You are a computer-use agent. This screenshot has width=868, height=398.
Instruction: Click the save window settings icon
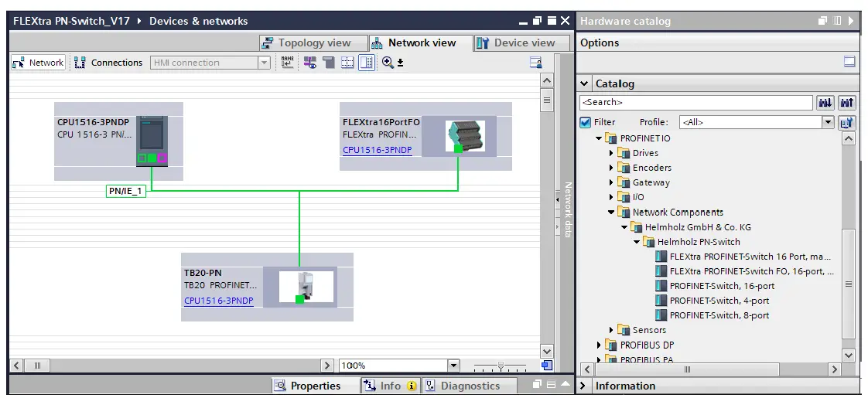coord(535,63)
